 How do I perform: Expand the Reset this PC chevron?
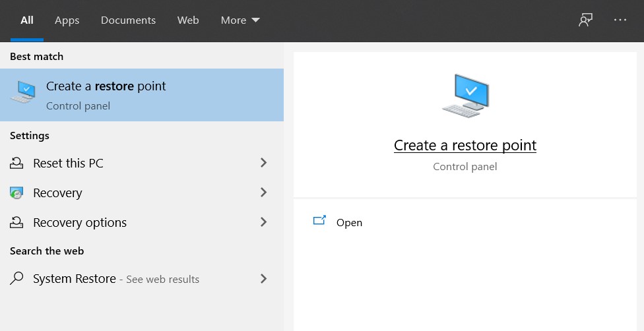click(x=263, y=163)
